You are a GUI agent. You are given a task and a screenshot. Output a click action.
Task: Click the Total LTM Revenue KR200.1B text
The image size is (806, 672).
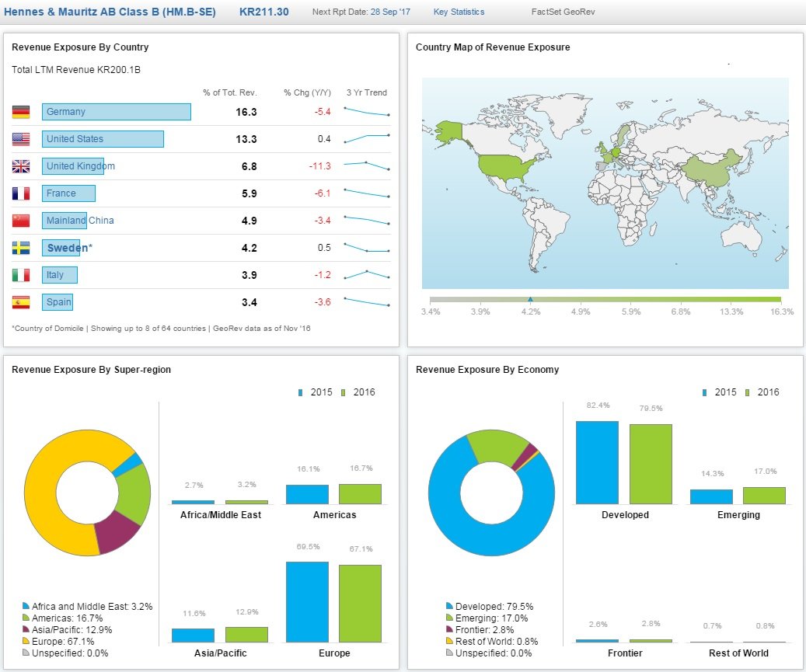[x=76, y=70]
